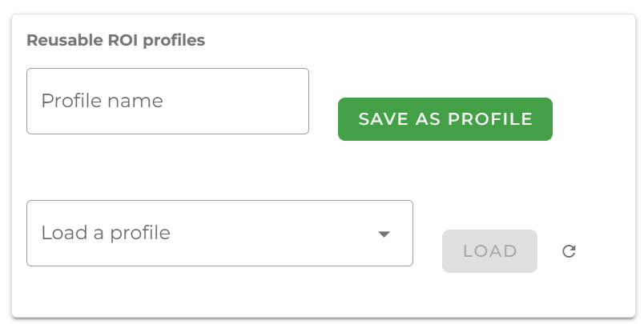This screenshot has width=644, height=324.
Task: Click the down arrow in Load a profile
Action: (384, 234)
